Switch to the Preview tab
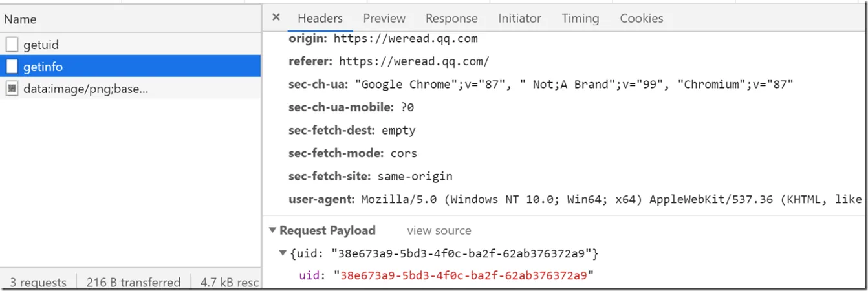The image size is (868, 291). [x=384, y=18]
